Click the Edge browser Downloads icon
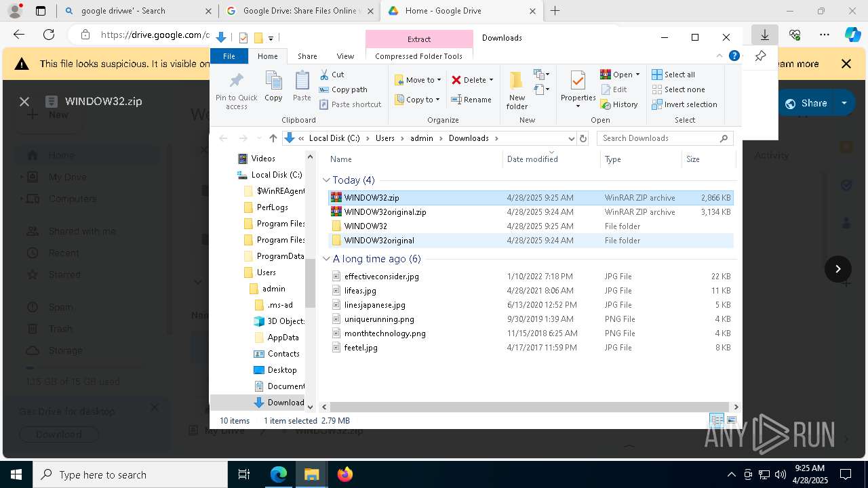The width and height of the screenshot is (868, 488). (x=764, y=35)
